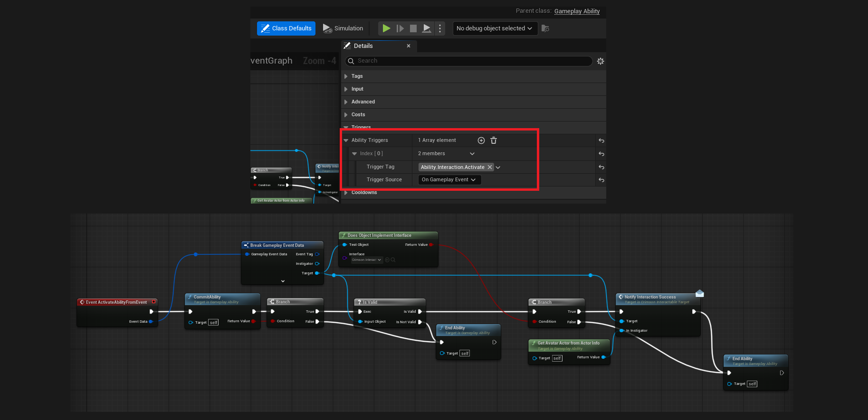This screenshot has width=868, height=420.
Task: Select the CommitAbility node header
Action: point(222,299)
